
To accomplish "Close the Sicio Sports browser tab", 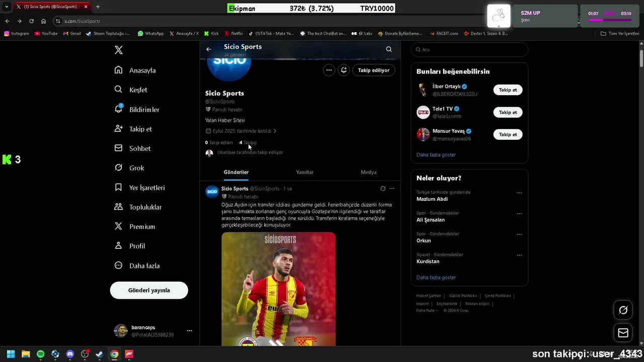I will 86,7.
